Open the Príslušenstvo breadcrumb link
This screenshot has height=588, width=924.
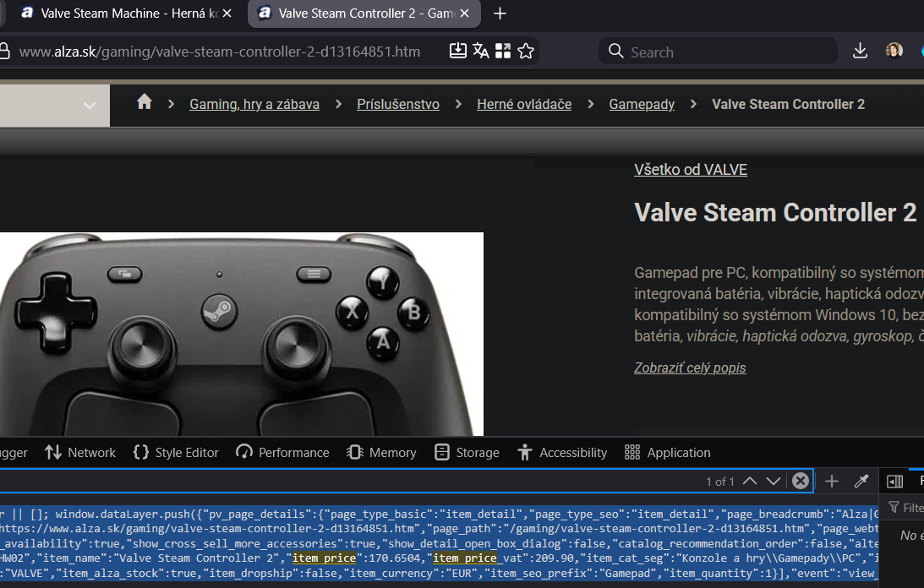398,104
